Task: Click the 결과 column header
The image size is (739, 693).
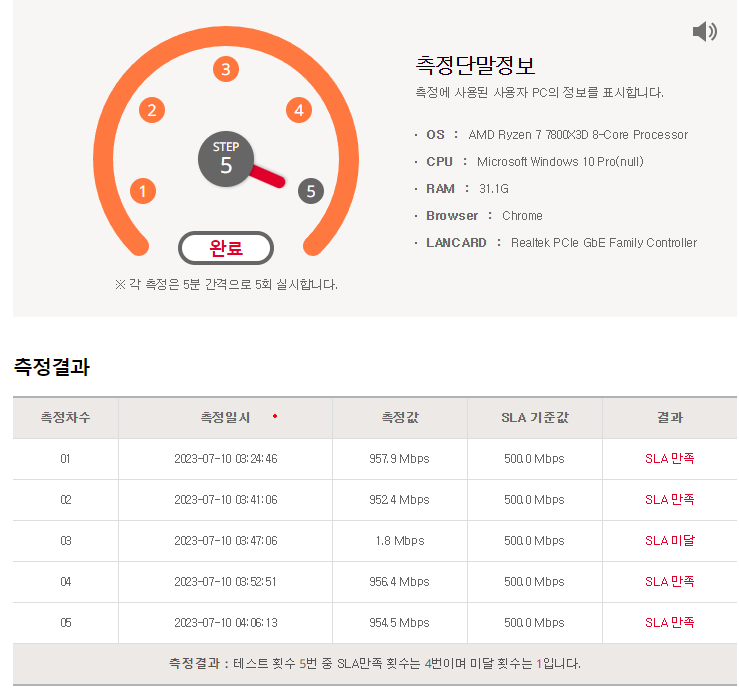Action: pyautogui.click(x=669, y=418)
